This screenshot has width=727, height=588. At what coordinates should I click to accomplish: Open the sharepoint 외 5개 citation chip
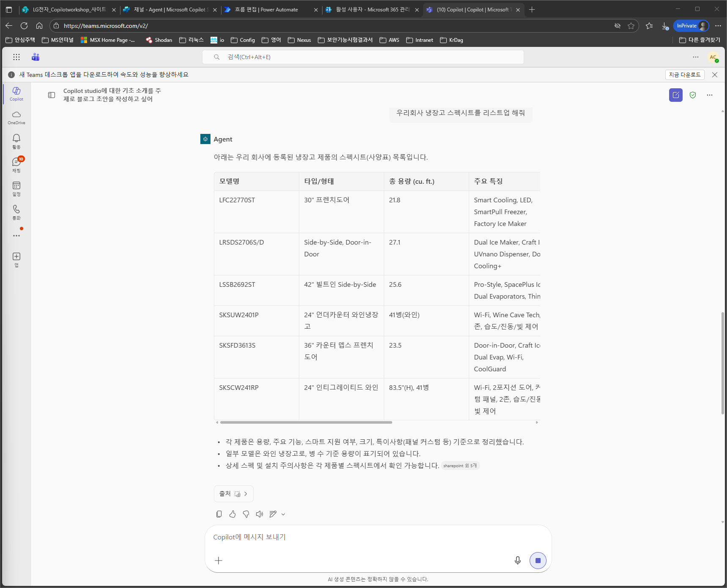(460, 465)
